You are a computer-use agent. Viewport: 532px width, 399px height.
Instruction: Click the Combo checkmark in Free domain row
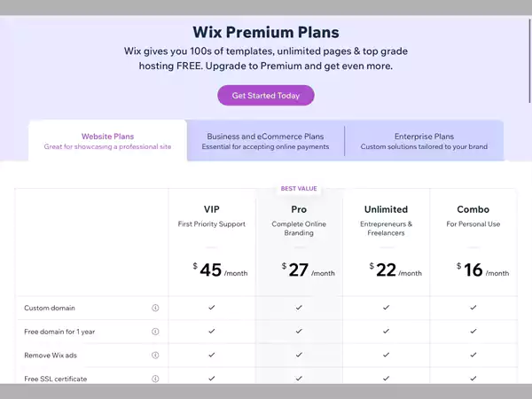tap(473, 331)
